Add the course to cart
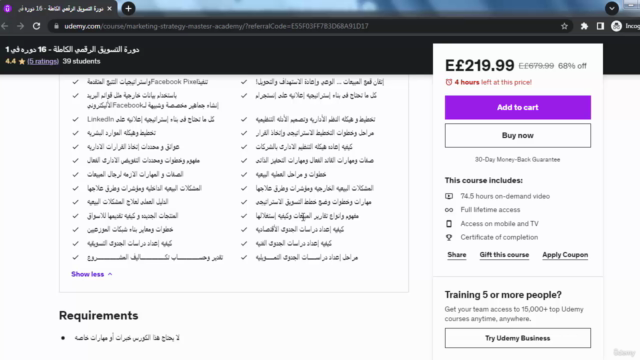Viewport: 640px width, 360px height. [518, 107]
